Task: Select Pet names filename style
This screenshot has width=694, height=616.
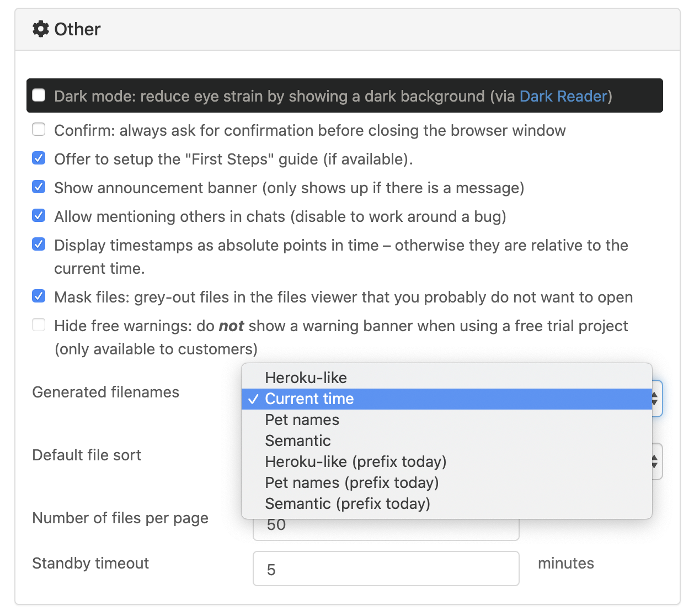Action: point(302,419)
